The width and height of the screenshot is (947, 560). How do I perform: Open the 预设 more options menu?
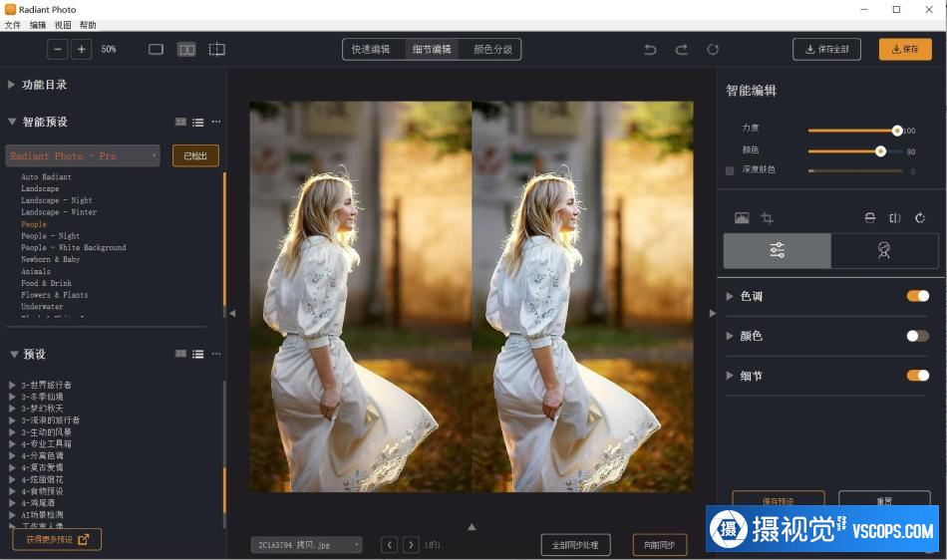215,354
